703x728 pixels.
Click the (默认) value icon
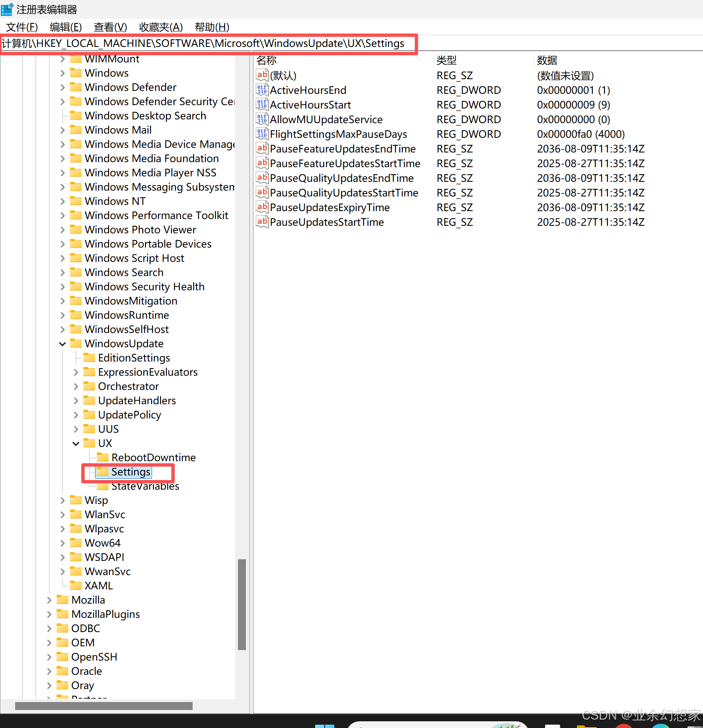pos(262,75)
